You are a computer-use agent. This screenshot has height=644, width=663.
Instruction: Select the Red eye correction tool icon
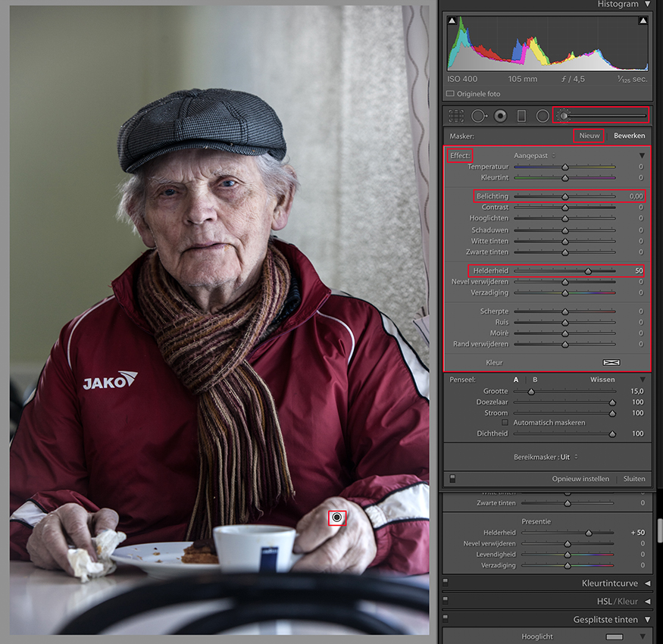(x=501, y=115)
